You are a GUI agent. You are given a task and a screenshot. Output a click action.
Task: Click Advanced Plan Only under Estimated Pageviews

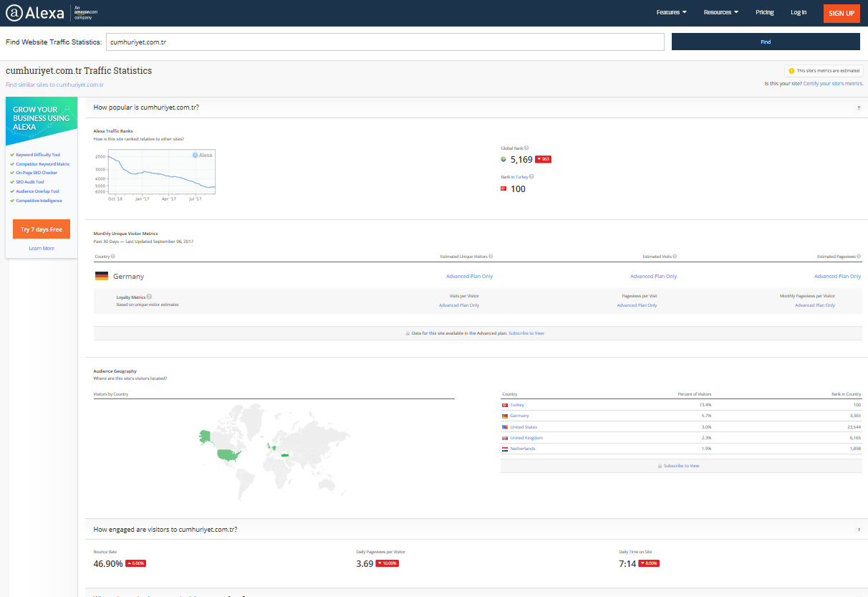838,276
